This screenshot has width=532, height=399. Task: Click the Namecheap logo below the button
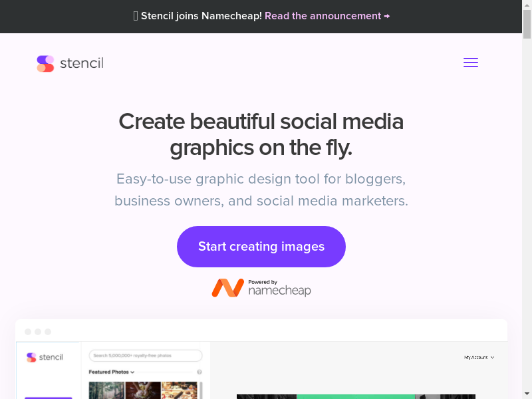point(261,288)
